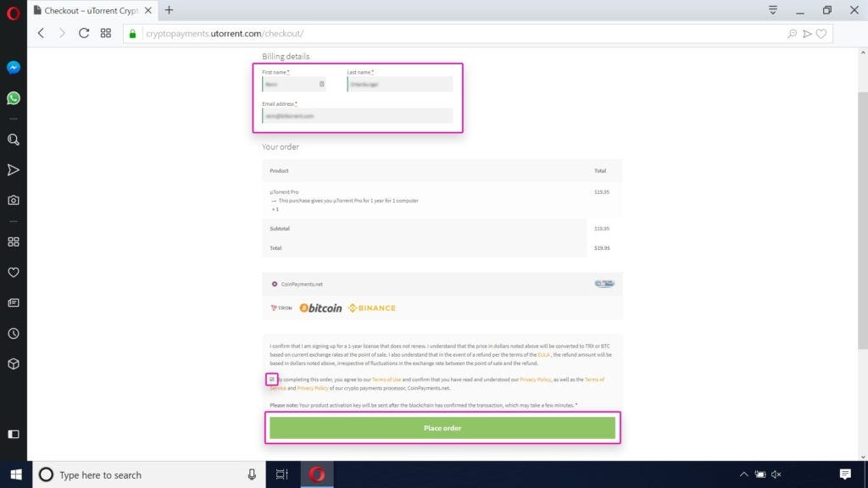The width and height of the screenshot is (868, 488).
Task: Reload the checkout page
Action: click(84, 33)
